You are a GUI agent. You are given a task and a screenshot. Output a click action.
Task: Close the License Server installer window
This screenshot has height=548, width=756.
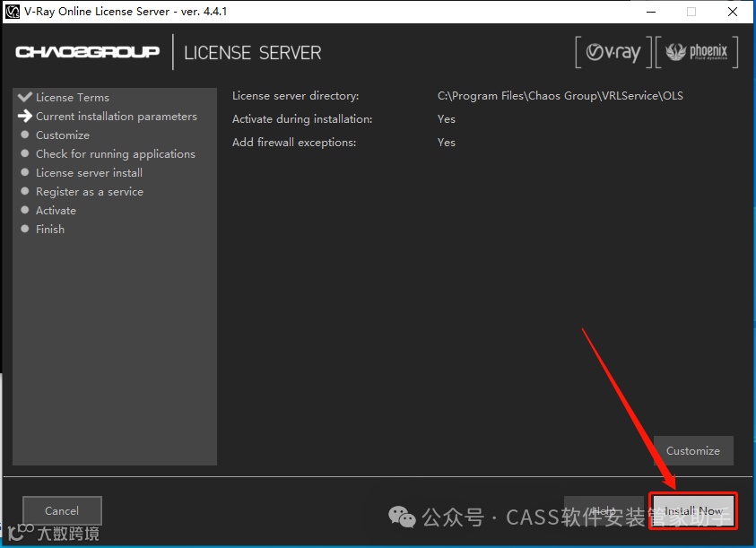pos(733,12)
